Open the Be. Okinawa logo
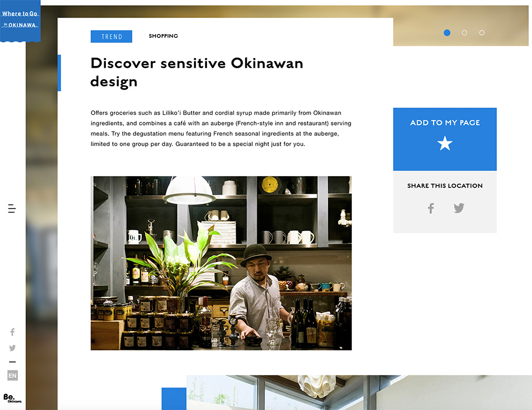 point(12,398)
